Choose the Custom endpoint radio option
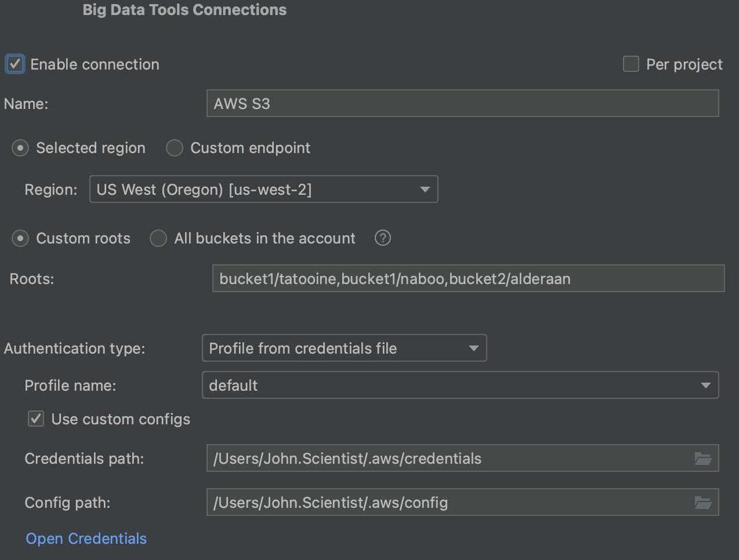 175,148
